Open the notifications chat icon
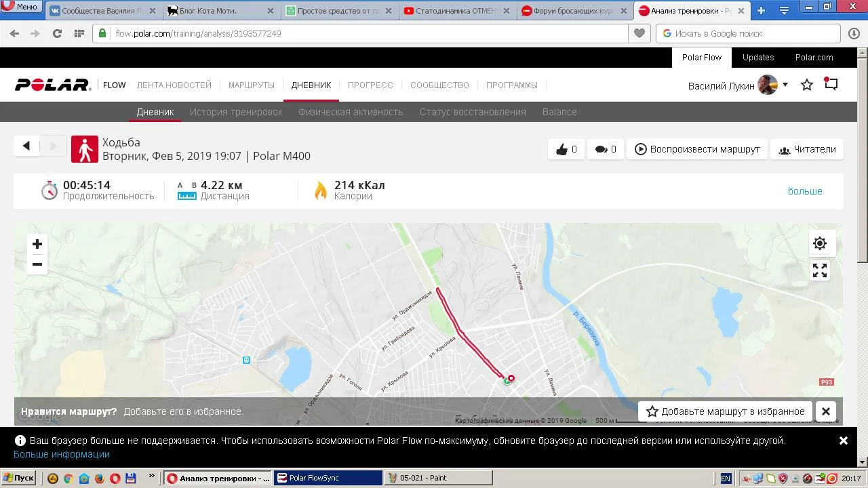Viewport: 868px width, 488px height. point(831,84)
